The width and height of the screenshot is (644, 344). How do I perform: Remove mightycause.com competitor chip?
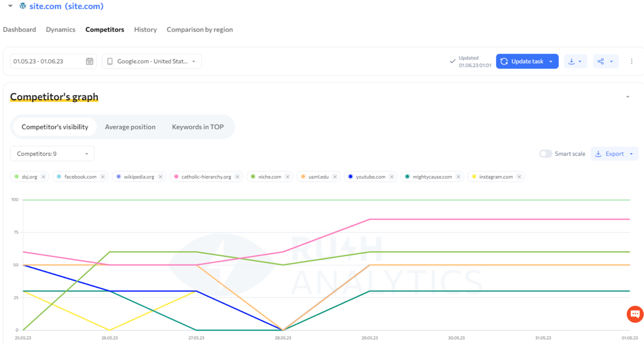click(458, 177)
